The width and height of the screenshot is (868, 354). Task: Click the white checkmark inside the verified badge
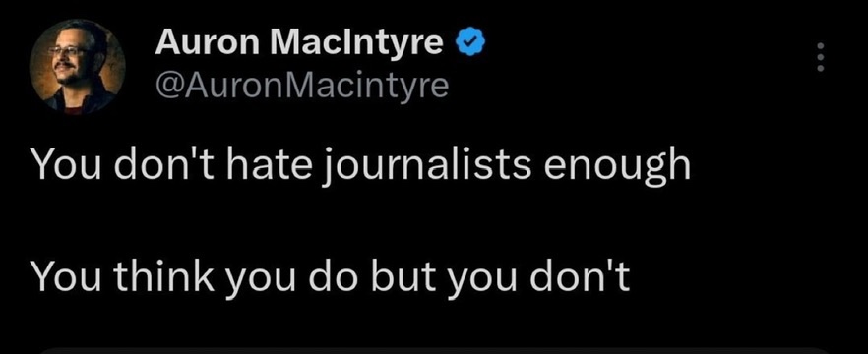[470, 42]
